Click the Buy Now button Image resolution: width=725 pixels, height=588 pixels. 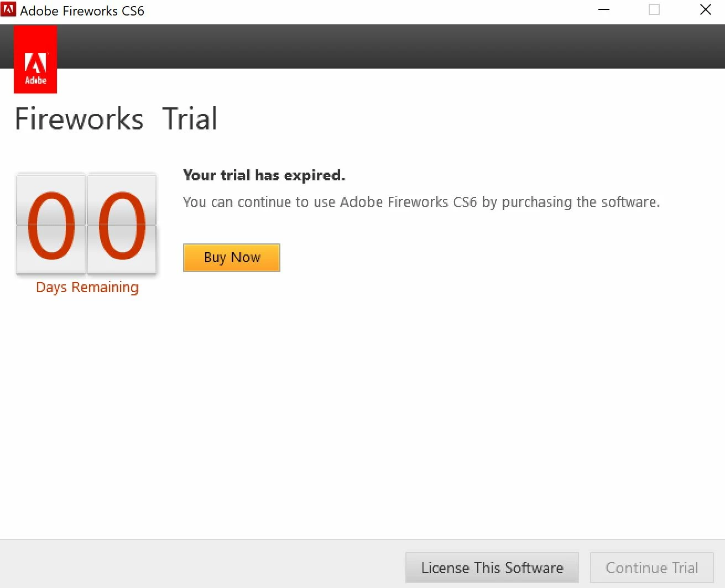tap(231, 258)
